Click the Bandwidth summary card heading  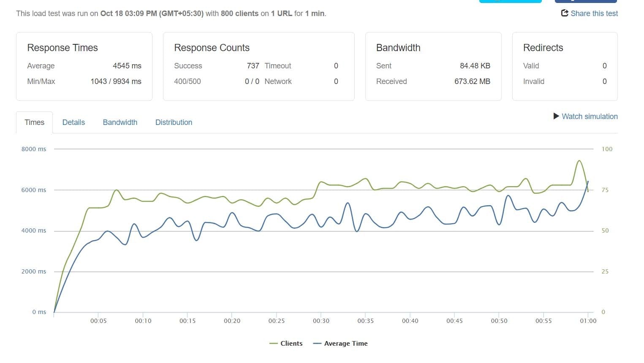tap(398, 48)
